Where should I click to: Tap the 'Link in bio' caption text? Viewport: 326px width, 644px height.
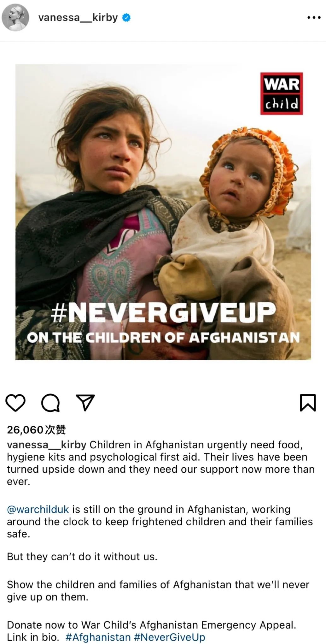click(x=33, y=637)
